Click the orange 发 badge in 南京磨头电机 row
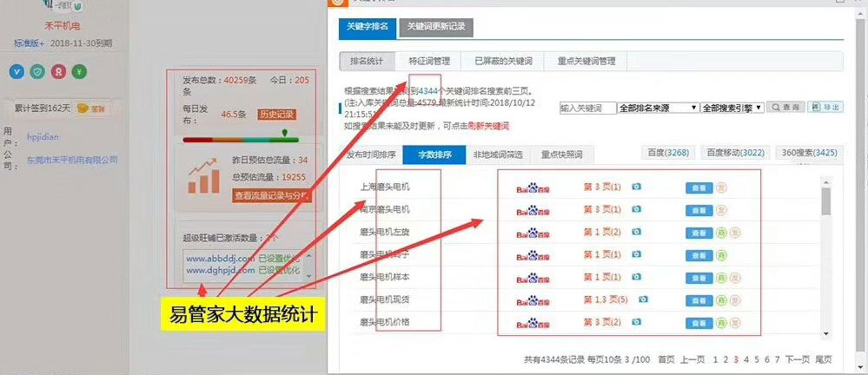The width and height of the screenshot is (868, 375). (x=721, y=210)
